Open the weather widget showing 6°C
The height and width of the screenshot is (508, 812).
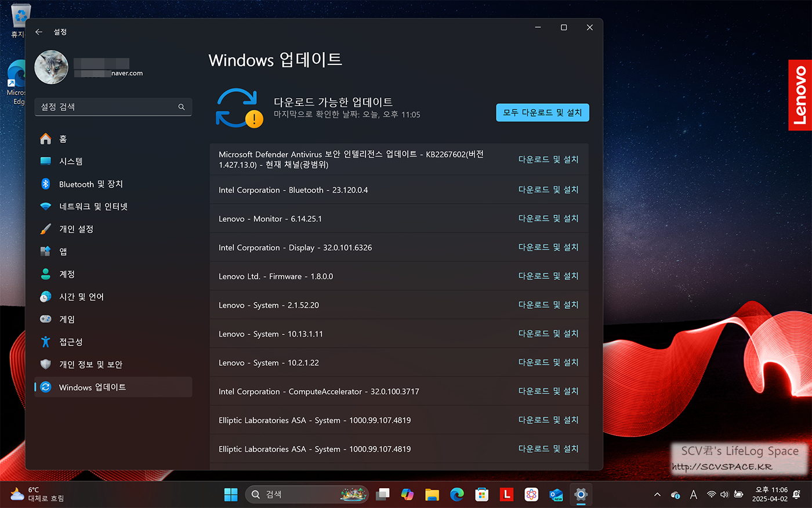tap(37, 495)
